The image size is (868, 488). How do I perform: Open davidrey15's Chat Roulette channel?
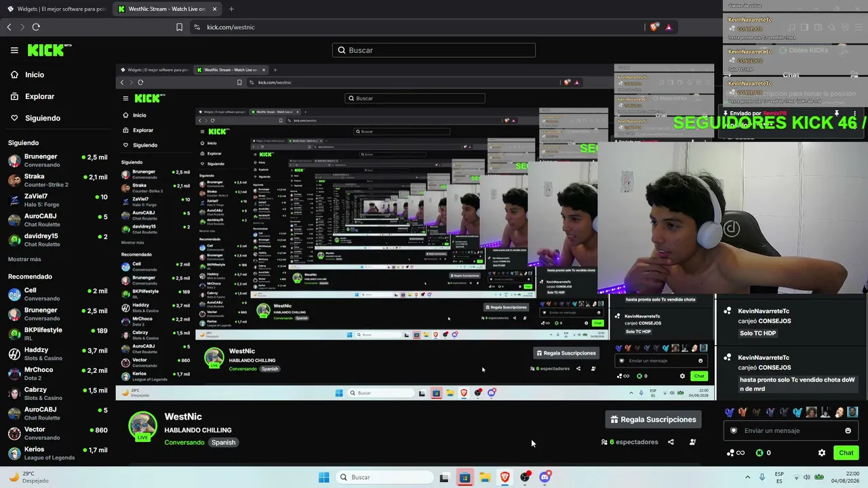pos(58,240)
